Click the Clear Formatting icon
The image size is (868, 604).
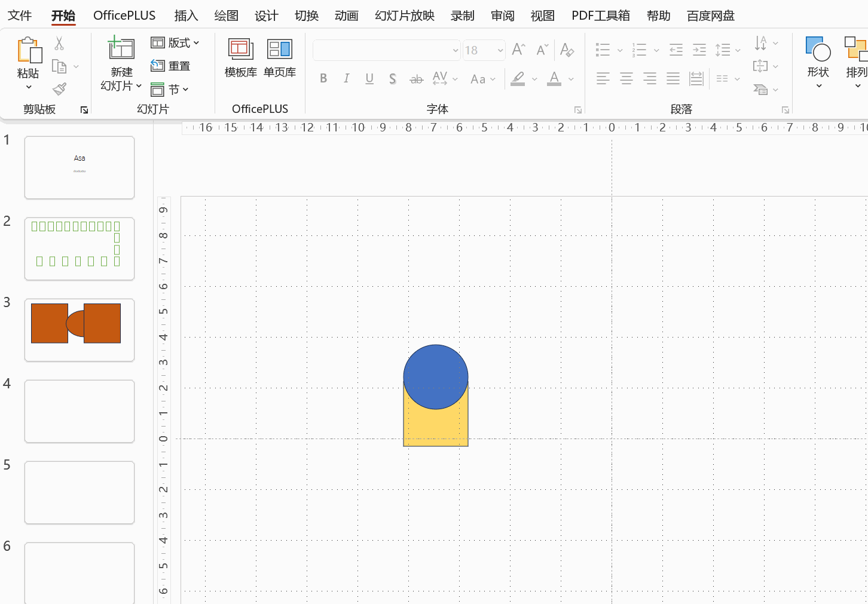[567, 50]
